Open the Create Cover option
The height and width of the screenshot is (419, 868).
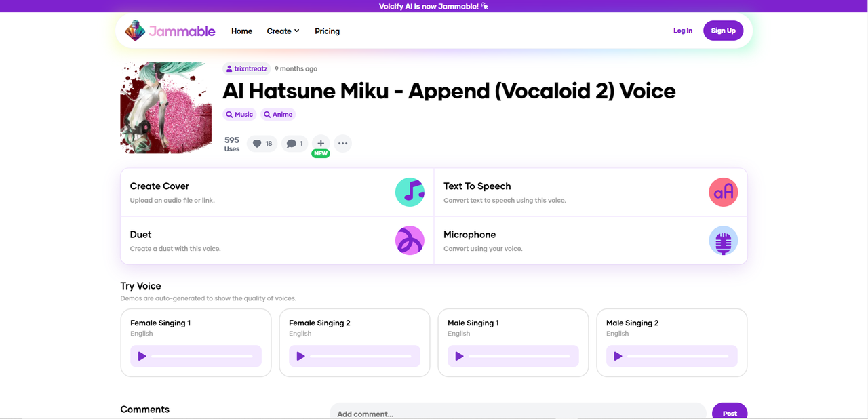[x=277, y=193]
